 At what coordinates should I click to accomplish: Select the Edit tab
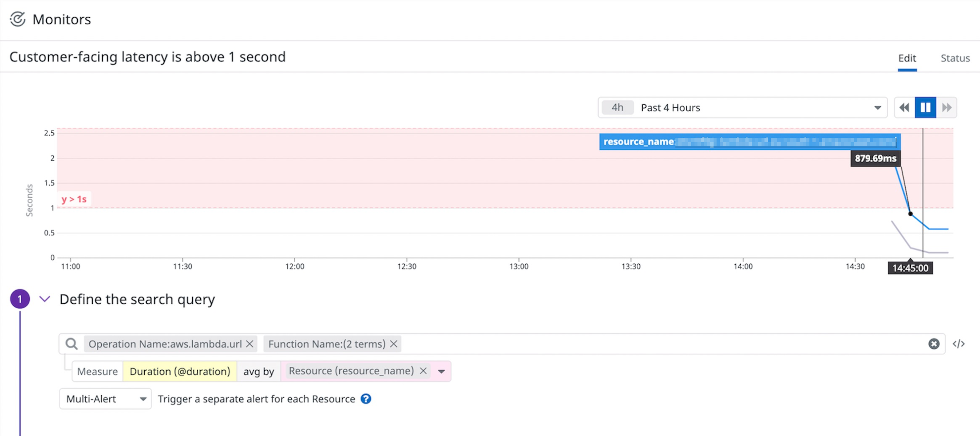click(907, 58)
